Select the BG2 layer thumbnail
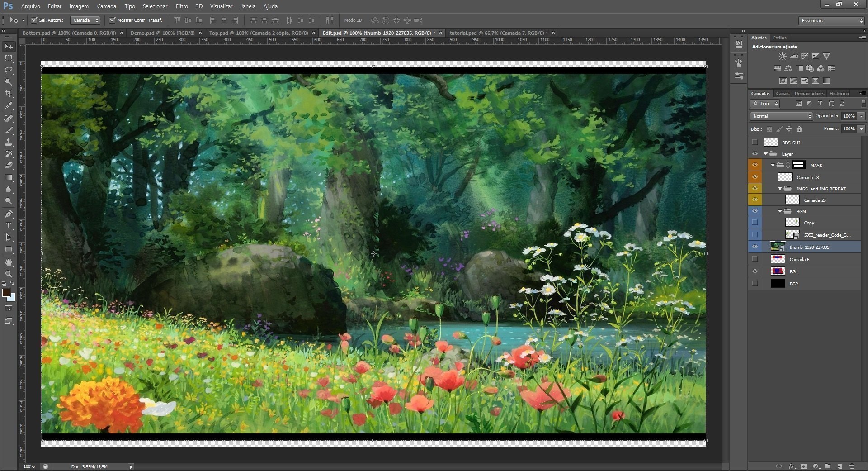Screen dimensions: 868x471 point(778,284)
